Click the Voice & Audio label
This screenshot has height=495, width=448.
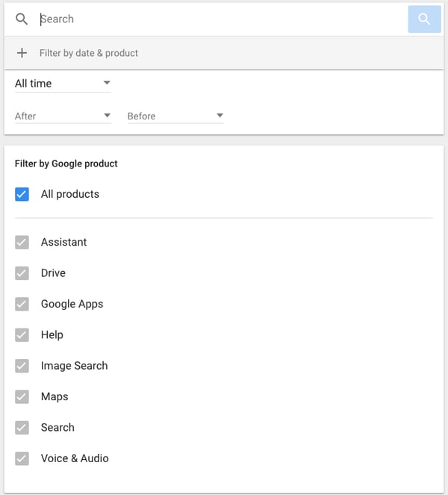(x=75, y=458)
